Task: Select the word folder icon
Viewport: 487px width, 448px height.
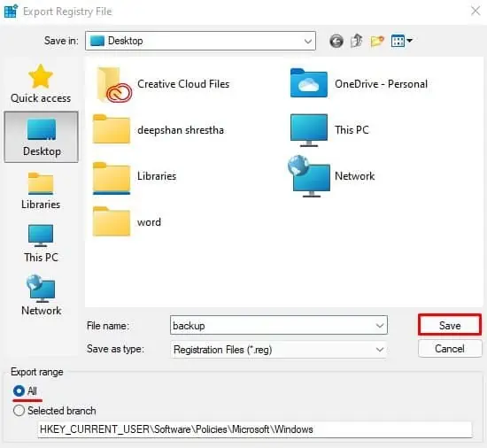Action: (x=112, y=221)
